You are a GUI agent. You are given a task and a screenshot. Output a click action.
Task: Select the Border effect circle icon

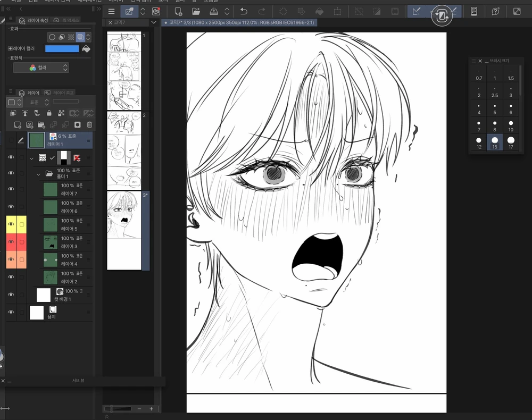52,37
